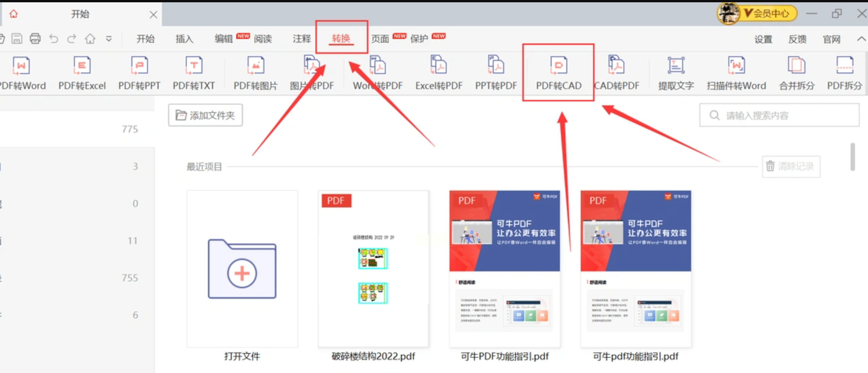
Task: Open the 页面 menu tab
Action: [x=380, y=39]
